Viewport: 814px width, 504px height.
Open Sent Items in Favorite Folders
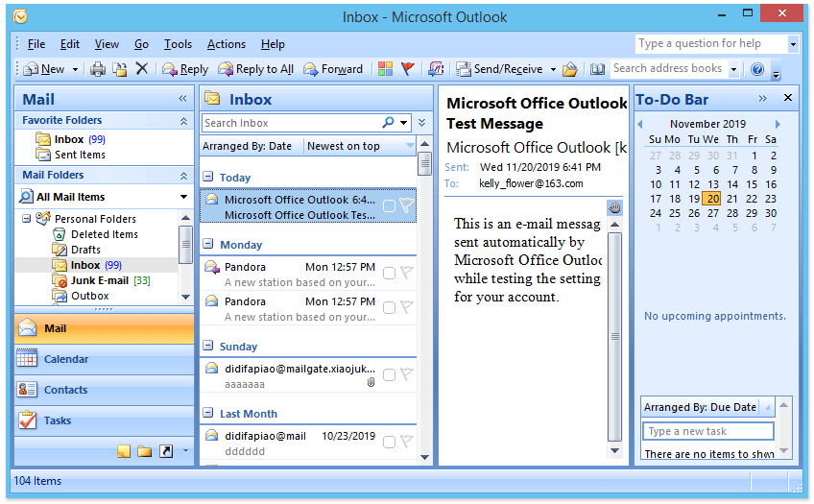point(80,155)
